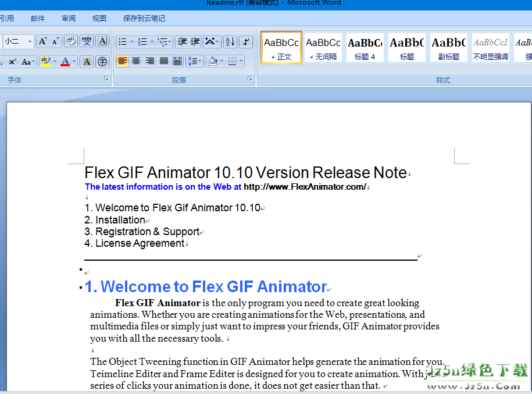Viewport: 532px width, 394px height.
Task: Align paragraph text to the right
Action: [150, 61]
